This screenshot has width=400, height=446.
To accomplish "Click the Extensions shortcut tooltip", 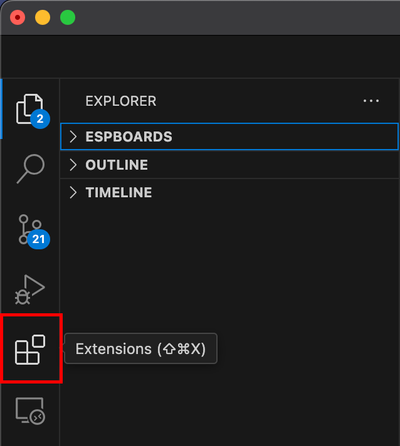I will point(141,349).
